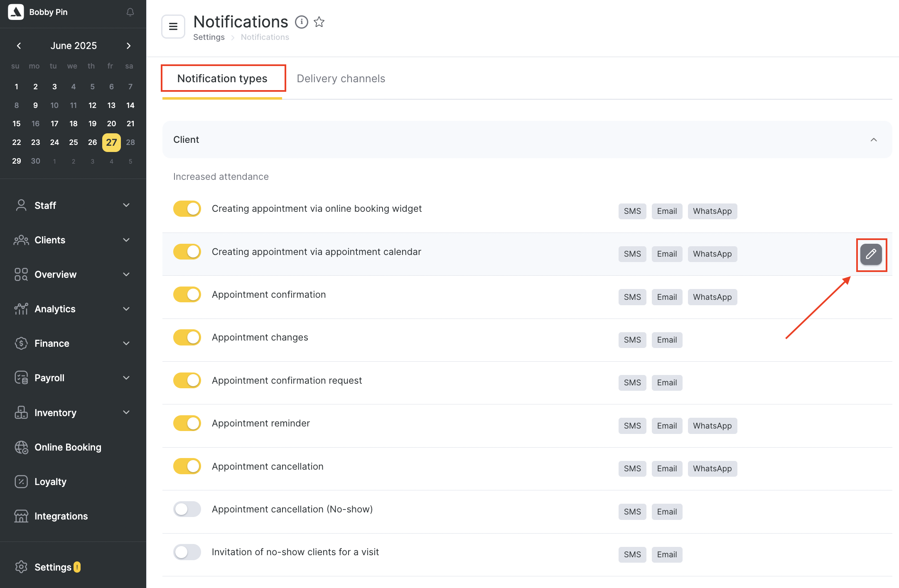Click the Bobby Pin app logo
The image size is (899, 588).
click(16, 12)
